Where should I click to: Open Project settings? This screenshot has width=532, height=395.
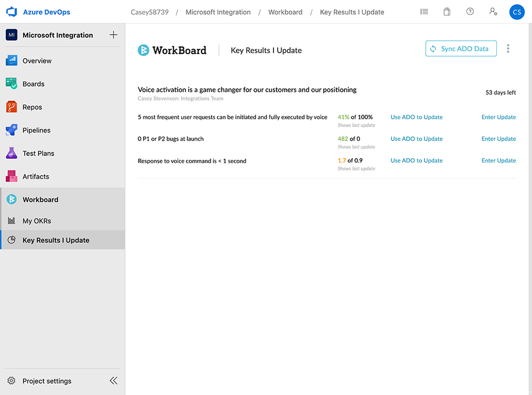pos(47,381)
